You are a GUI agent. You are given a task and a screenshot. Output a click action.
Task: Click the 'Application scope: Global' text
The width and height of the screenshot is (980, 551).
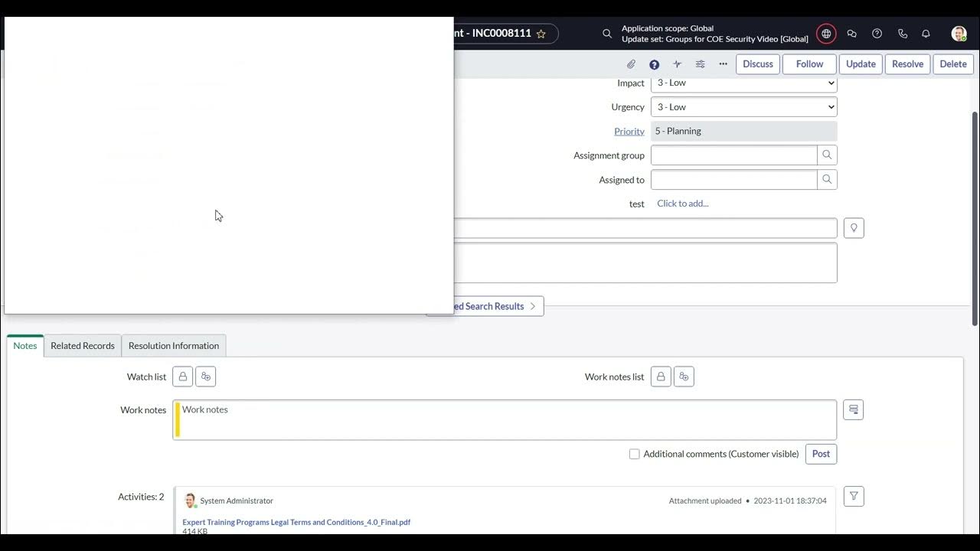[x=668, y=28]
